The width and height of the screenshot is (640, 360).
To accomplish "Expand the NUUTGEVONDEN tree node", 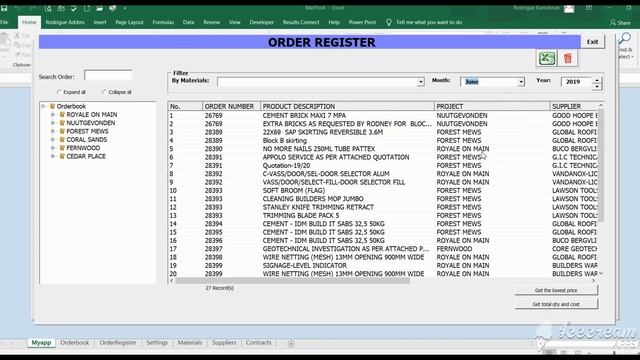I will click(x=53, y=123).
